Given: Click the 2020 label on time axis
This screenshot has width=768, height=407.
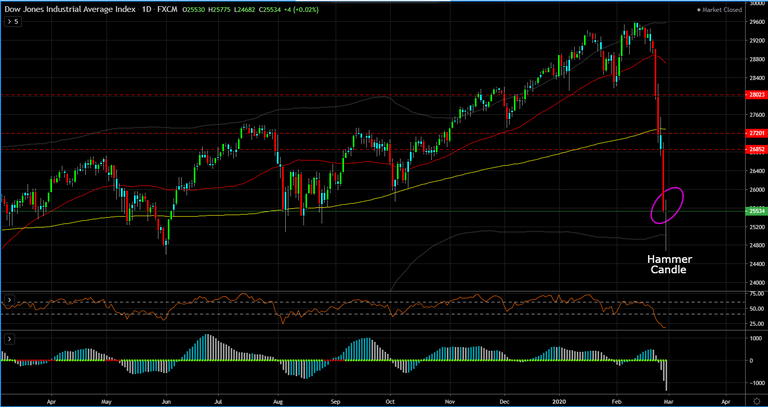Looking at the screenshot, I should pyautogui.click(x=559, y=401).
